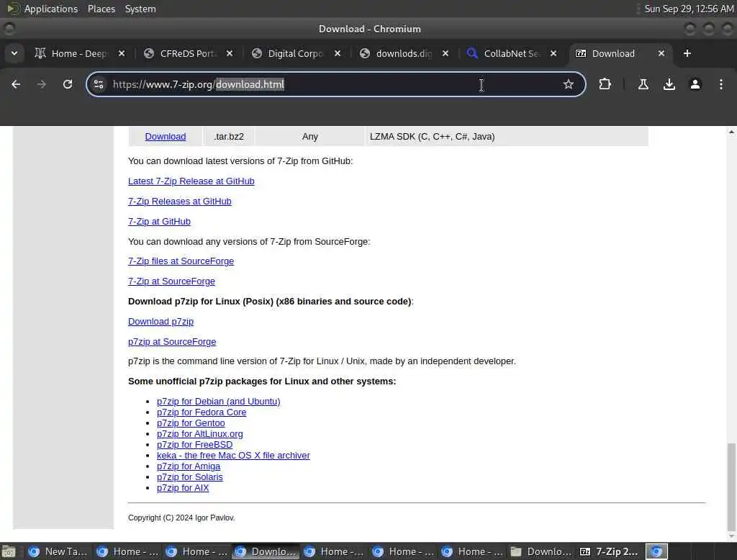This screenshot has width=737, height=560.
Task: Close the CFReDS Portal tab
Action: click(x=230, y=53)
